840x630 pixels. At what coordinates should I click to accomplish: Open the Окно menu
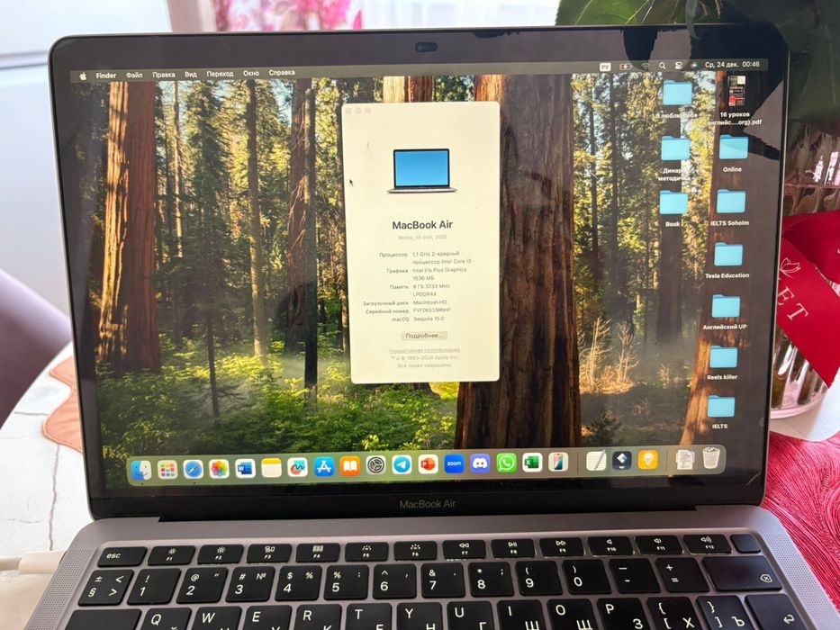click(x=250, y=74)
